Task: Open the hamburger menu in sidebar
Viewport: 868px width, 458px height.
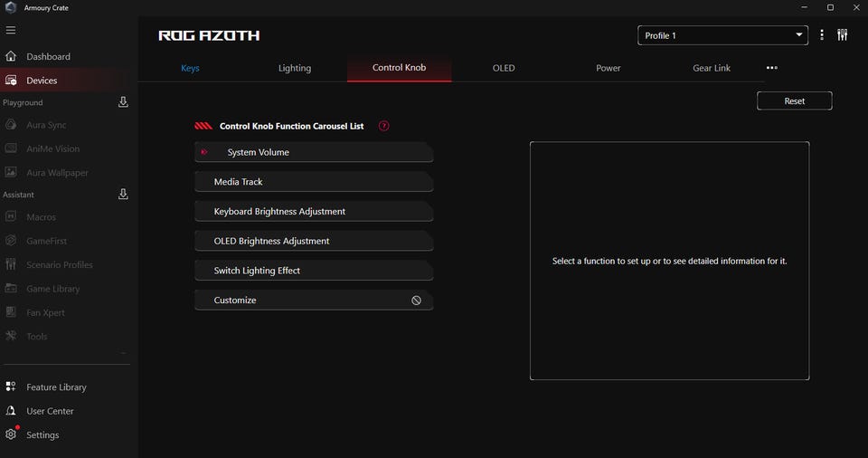Action: 11,30
